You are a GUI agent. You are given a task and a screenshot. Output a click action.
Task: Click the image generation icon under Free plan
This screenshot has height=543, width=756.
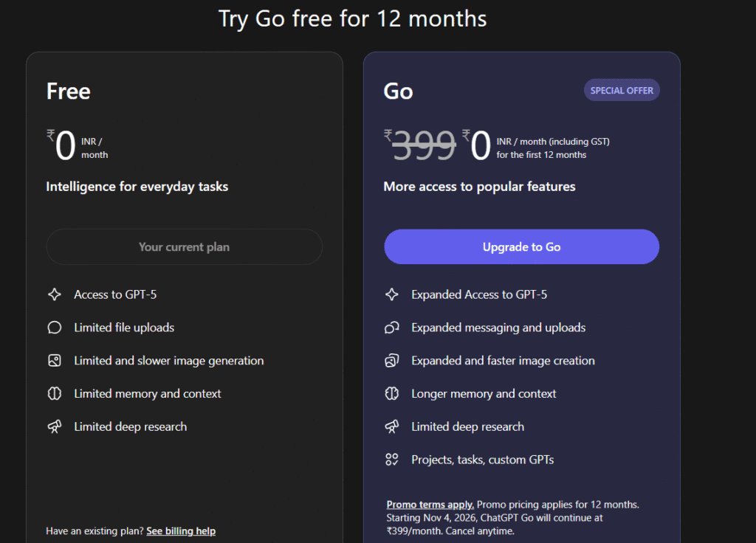pyautogui.click(x=55, y=360)
